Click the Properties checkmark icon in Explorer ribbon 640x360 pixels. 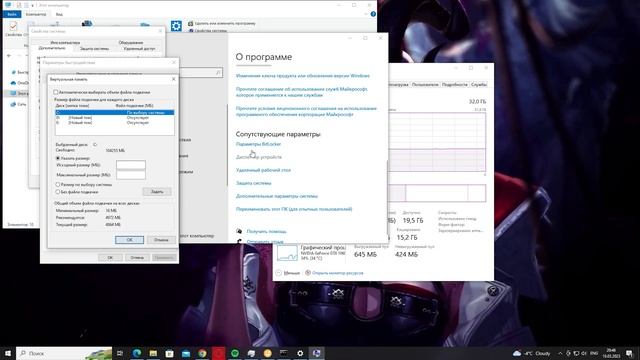[13, 27]
